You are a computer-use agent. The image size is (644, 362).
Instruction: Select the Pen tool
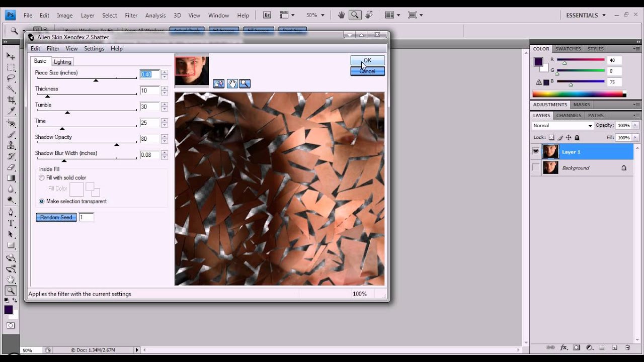click(11, 212)
